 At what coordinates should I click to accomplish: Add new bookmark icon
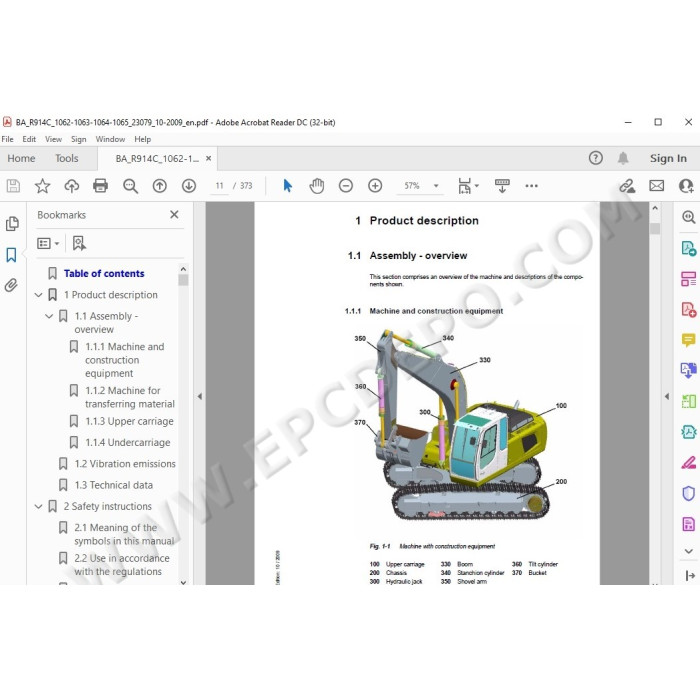click(79, 243)
